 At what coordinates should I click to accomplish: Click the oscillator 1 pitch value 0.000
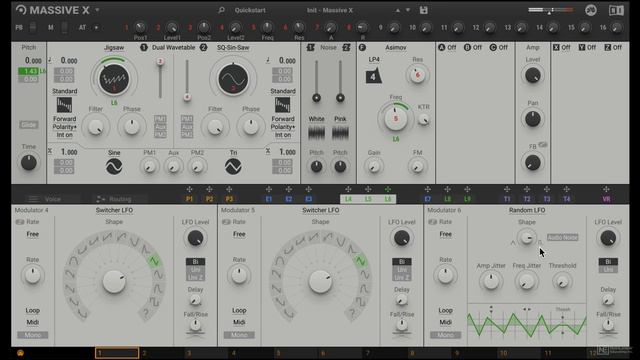point(69,60)
